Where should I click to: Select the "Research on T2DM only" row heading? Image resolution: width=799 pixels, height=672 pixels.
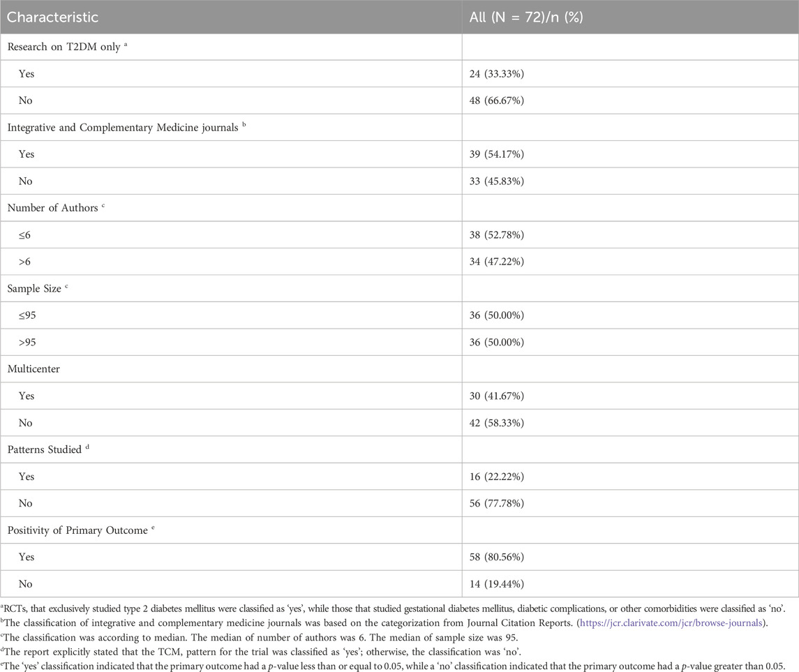tap(67, 46)
